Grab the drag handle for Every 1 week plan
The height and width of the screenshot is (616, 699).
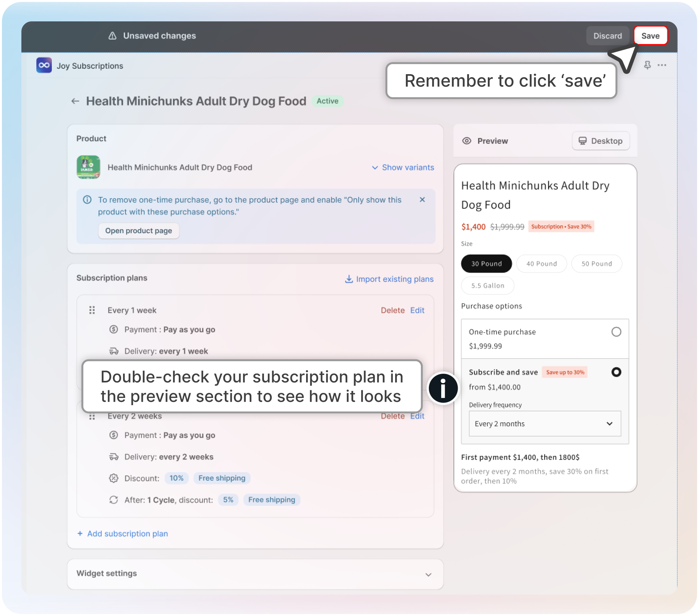92,310
